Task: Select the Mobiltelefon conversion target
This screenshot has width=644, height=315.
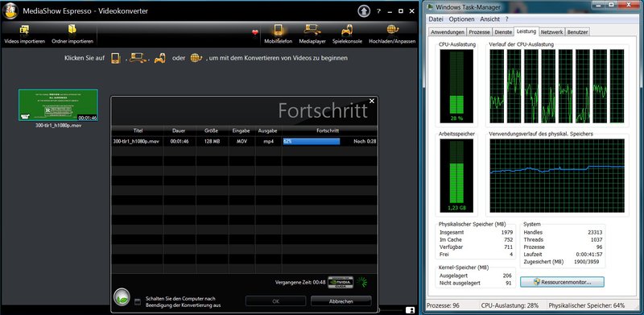Action: click(x=278, y=30)
